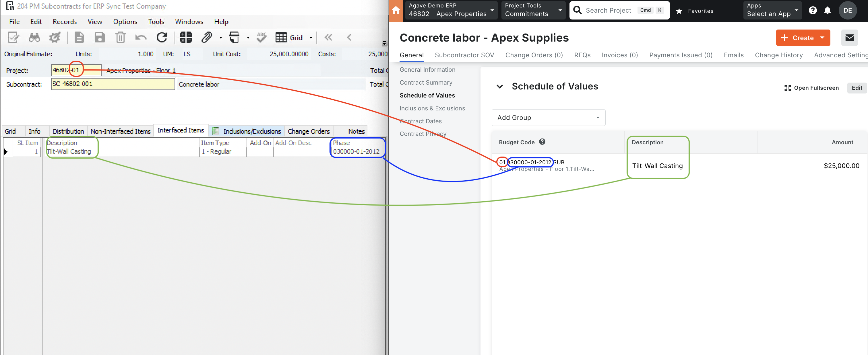Click the Delete/Trash icon in toolbar
Screen dimensions: 868x355
click(x=120, y=38)
